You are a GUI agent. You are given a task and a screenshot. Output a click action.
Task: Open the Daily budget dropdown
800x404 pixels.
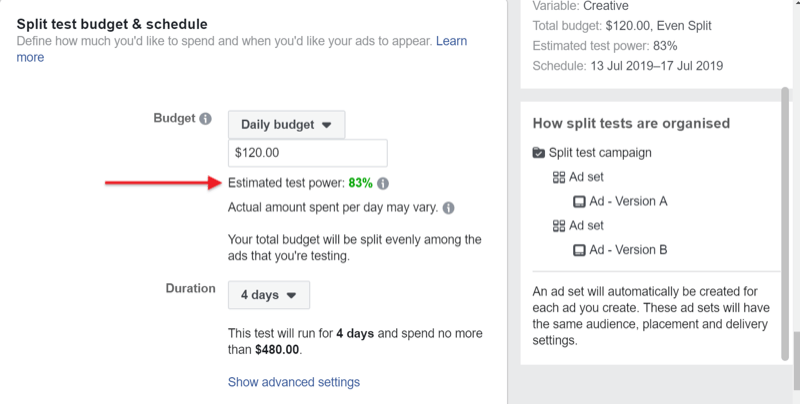(x=286, y=124)
